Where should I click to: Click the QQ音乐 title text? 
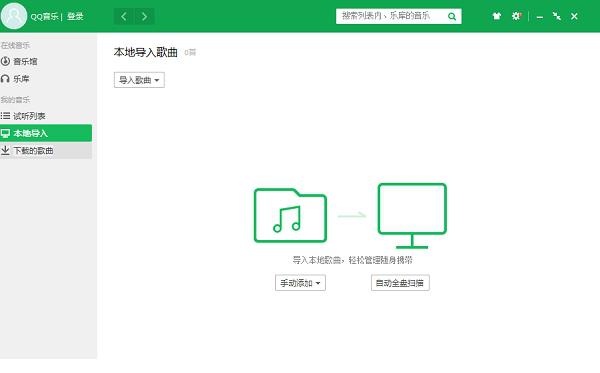click(x=44, y=16)
